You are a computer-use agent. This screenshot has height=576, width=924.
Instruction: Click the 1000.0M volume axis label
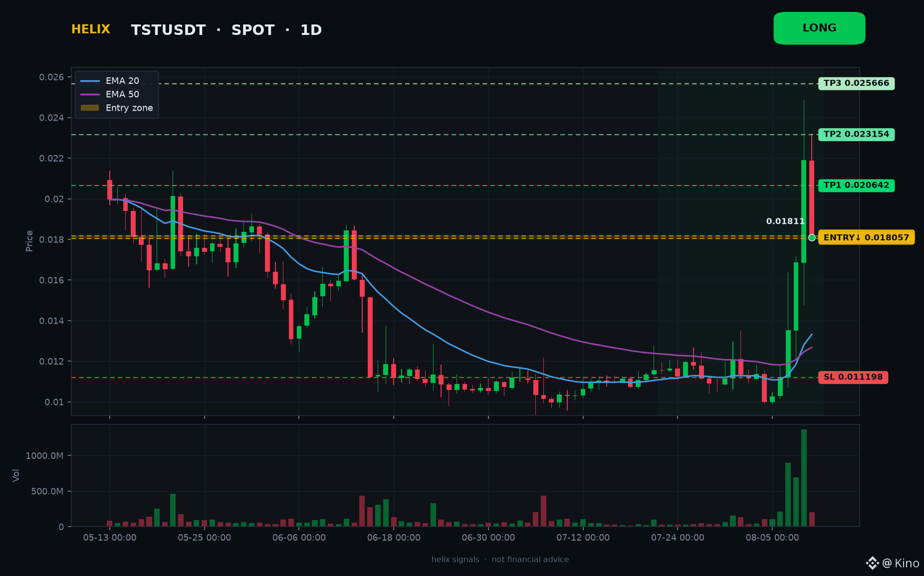pyautogui.click(x=45, y=455)
